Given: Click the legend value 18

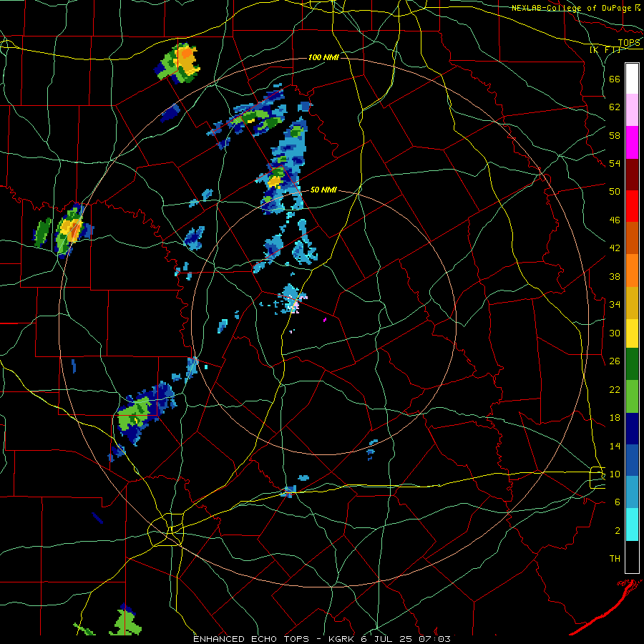Looking at the screenshot, I should tap(615, 418).
